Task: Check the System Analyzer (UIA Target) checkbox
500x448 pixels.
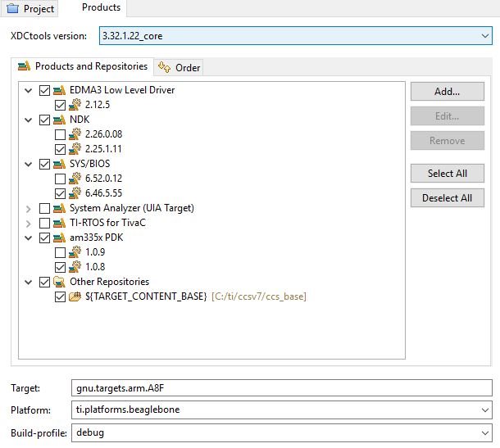Action: click(44, 208)
